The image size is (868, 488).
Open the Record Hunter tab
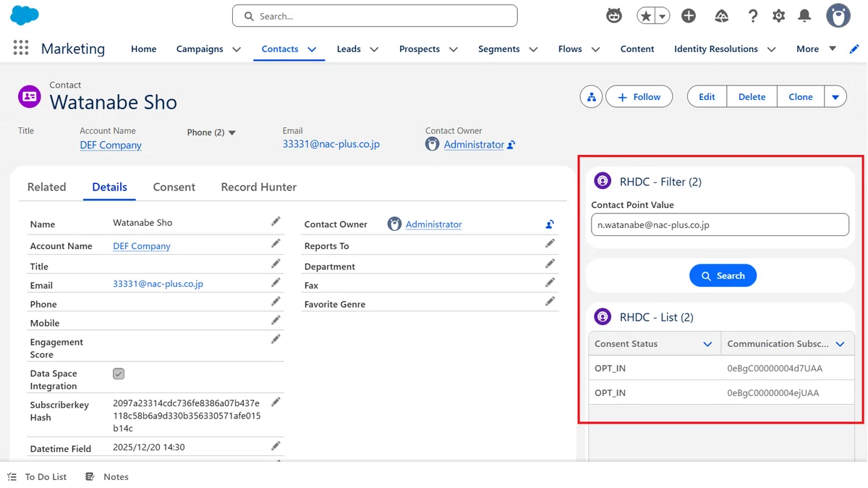259,187
